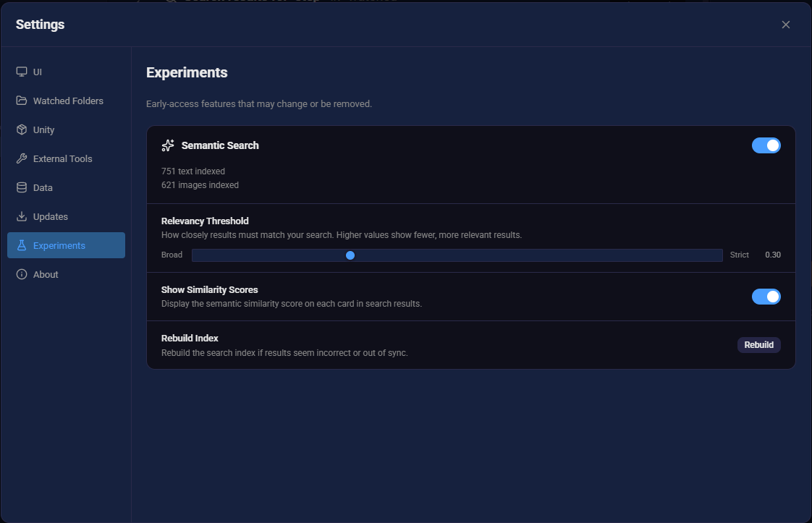Click the About info icon
The image size is (812, 523).
click(20, 274)
